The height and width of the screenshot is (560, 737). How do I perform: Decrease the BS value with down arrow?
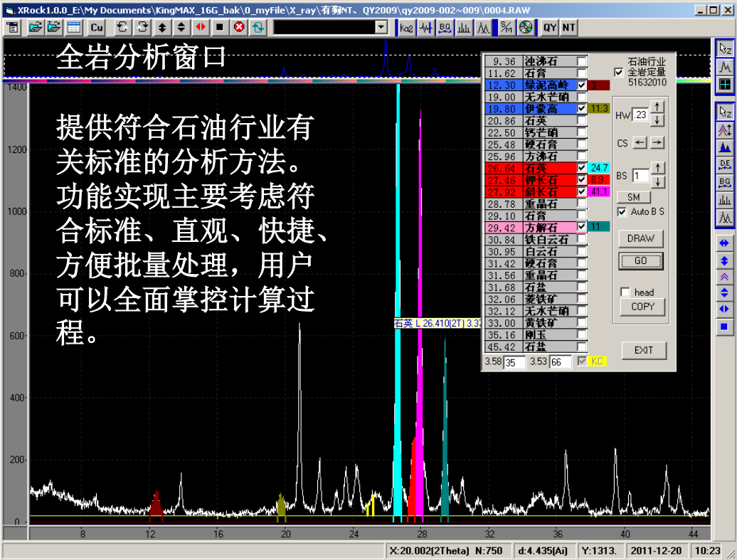coord(658,181)
